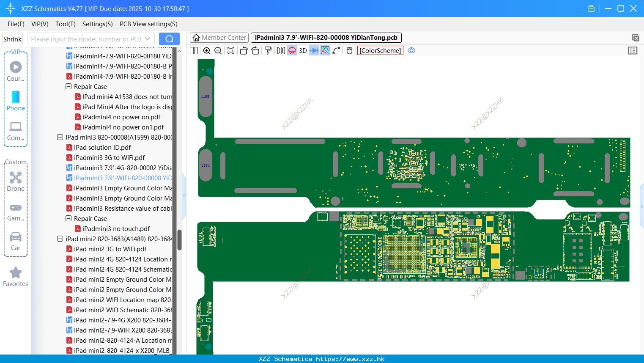Open the Drone category

[16, 181]
